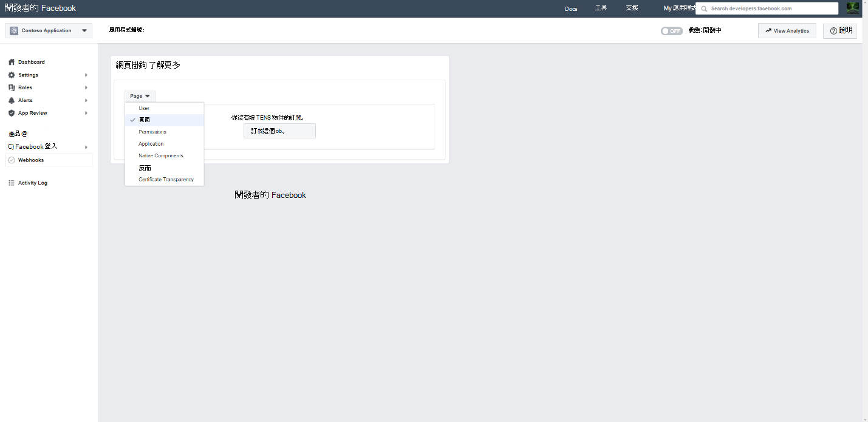Expand the Roles submenu arrow
868x422 pixels.
86,87
